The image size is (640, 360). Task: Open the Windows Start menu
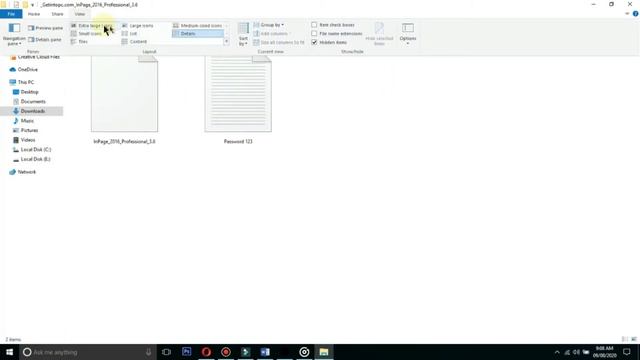click(9, 352)
